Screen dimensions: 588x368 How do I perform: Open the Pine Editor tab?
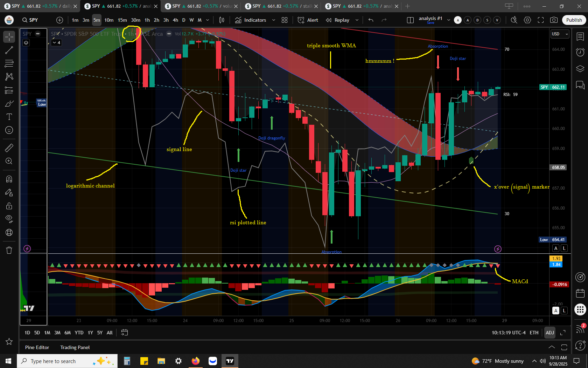click(x=37, y=347)
